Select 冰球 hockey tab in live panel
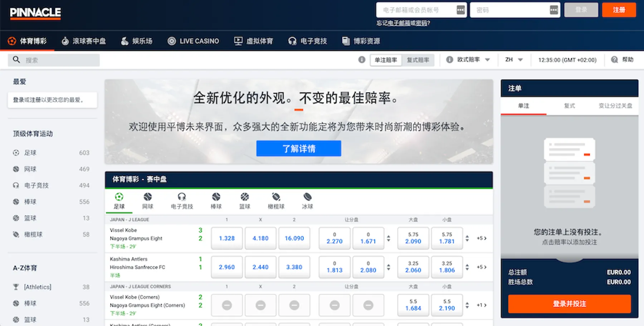The image size is (644, 326). point(307,201)
